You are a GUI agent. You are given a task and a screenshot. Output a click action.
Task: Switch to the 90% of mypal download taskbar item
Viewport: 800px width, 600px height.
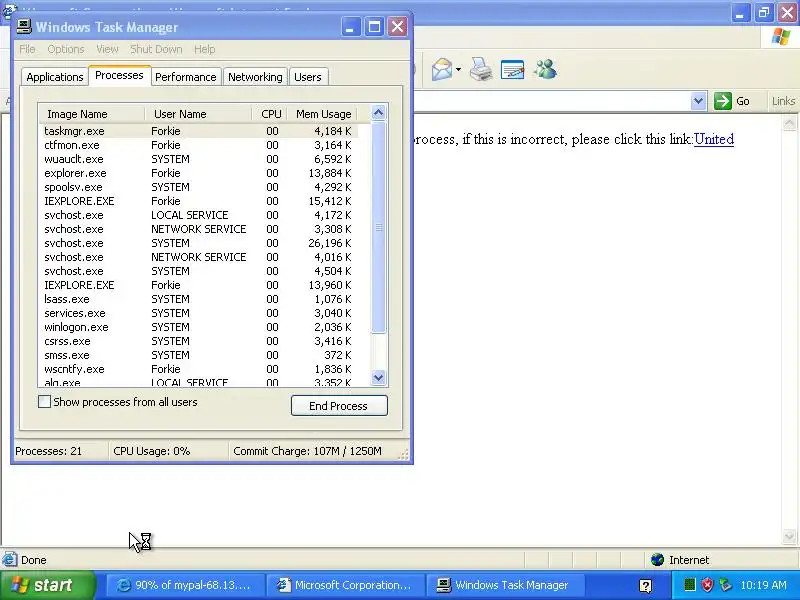185,585
